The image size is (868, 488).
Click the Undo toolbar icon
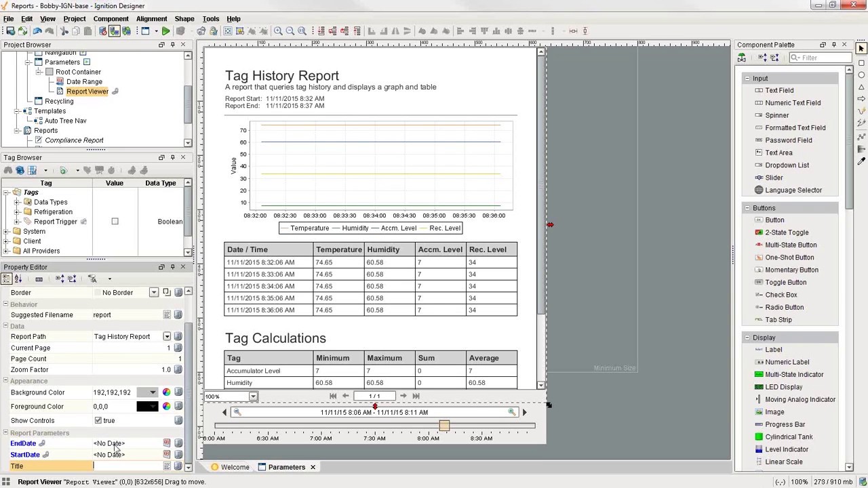click(37, 31)
